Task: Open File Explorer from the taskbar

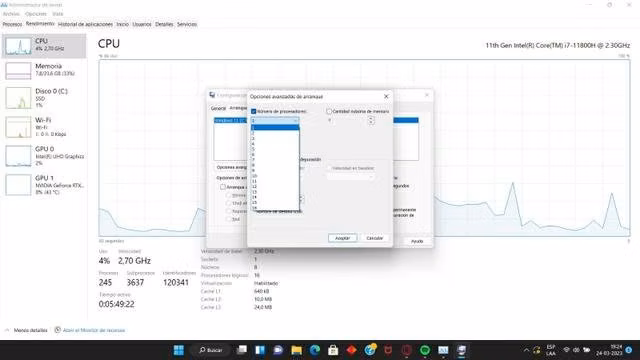Action: [x=296, y=350]
